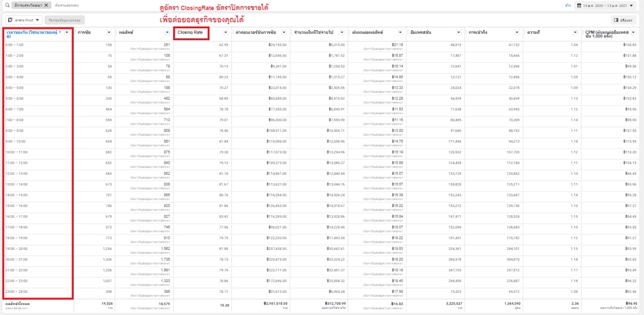This screenshot has height=315, width=644.
Task: Click total reach 1,364,040
Action: pyautogui.click(x=511, y=304)
